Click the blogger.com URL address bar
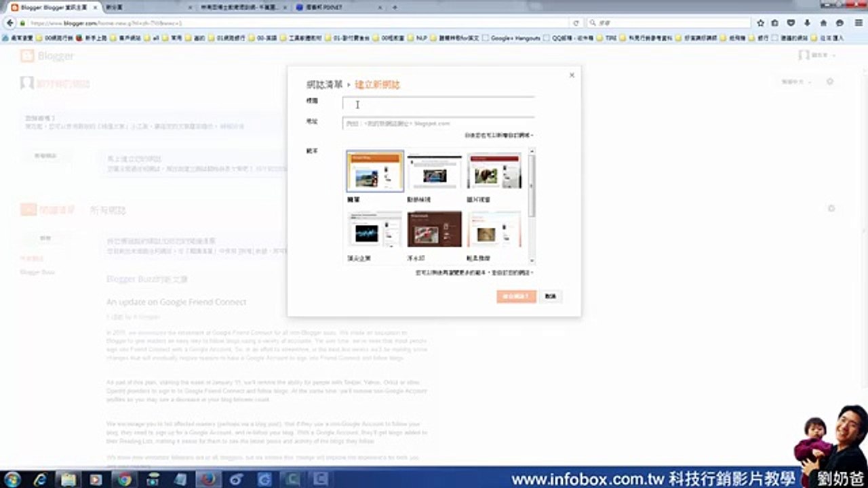The width and height of the screenshot is (868, 488). point(298,22)
